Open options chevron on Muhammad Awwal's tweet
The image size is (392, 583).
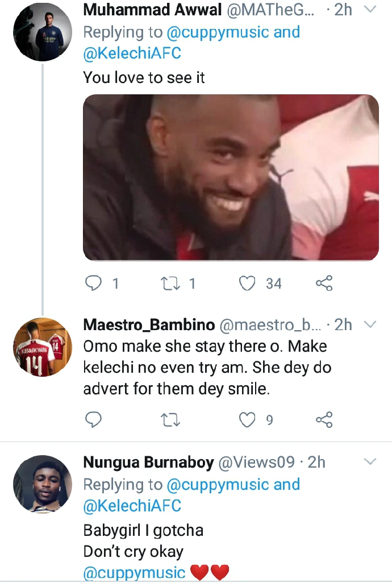(x=370, y=10)
